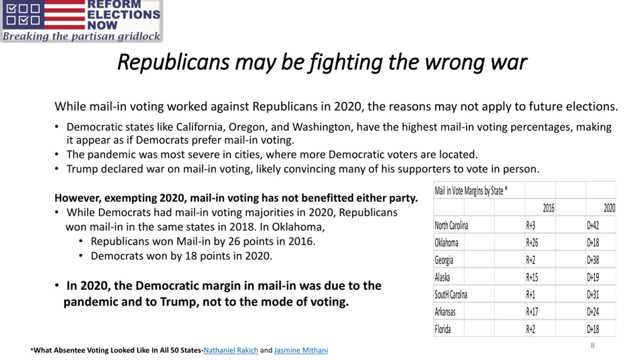
Task: Click the South Carolina row label
Action: [x=451, y=294]
